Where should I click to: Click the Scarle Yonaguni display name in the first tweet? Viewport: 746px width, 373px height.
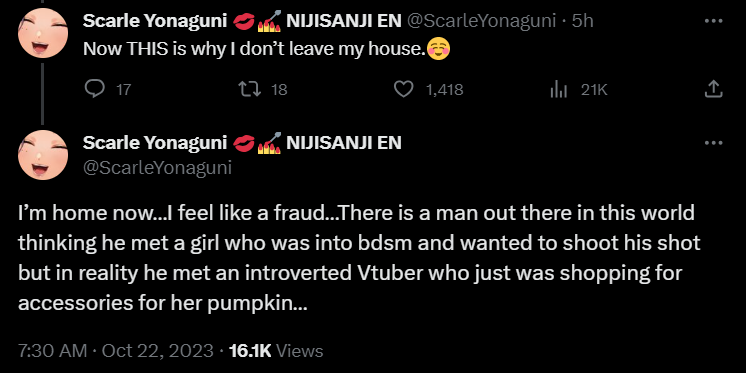(155, 21)
